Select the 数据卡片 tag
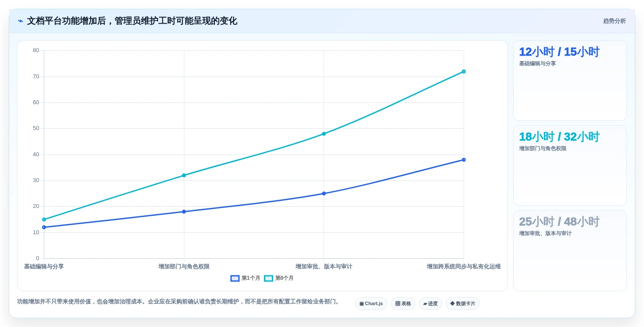 (x=463, y=304)
